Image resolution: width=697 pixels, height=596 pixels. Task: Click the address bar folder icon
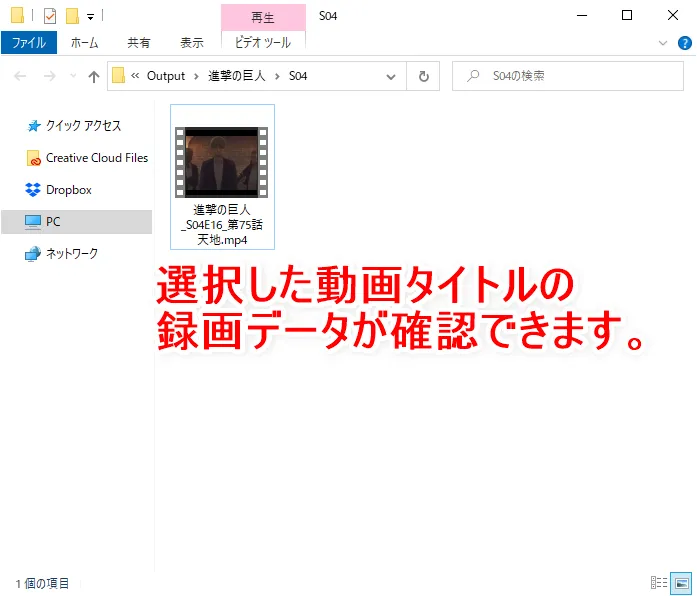118,76
